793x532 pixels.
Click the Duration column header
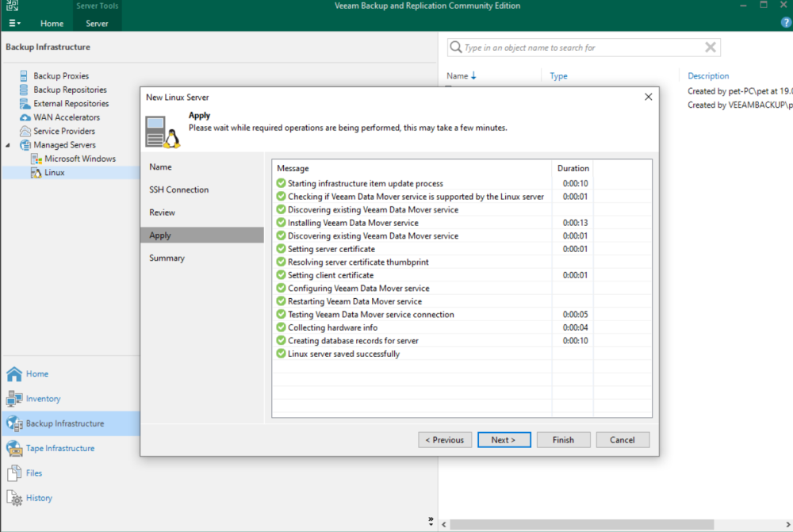(573, 168)
